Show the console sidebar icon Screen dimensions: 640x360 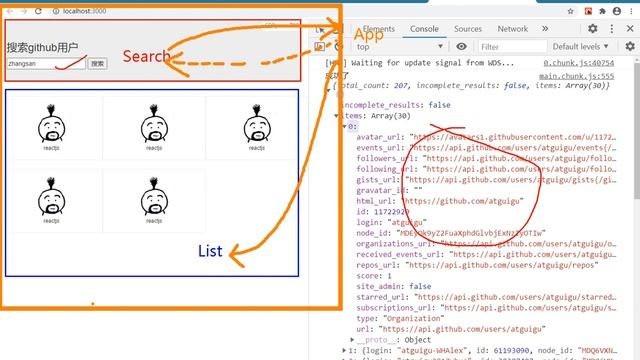[320, 47]
